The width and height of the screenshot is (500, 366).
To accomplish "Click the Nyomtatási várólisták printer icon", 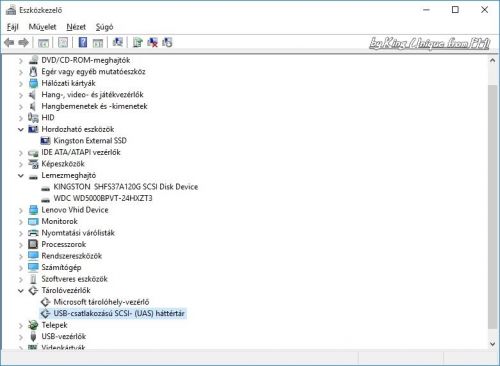I will pos(33,233).
